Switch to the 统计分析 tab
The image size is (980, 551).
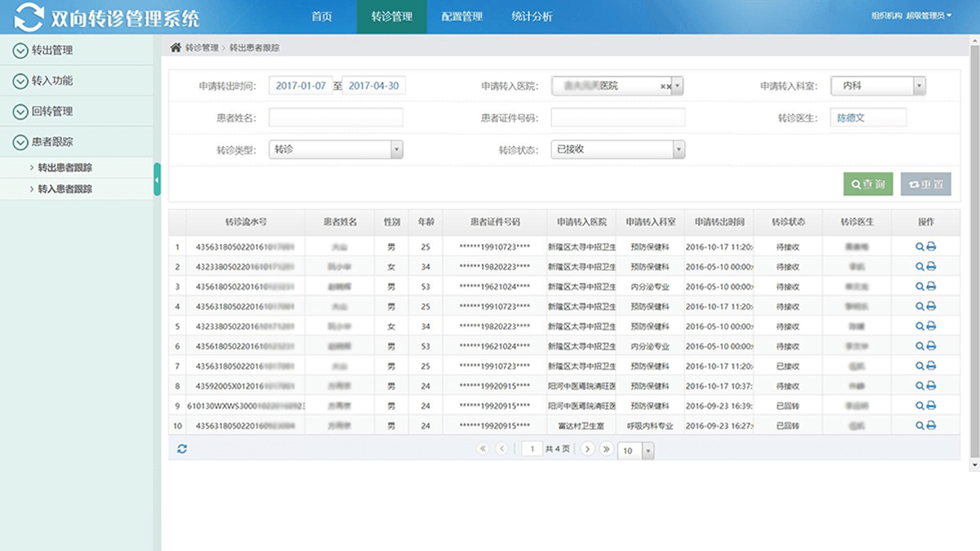(x=532, y=16)
